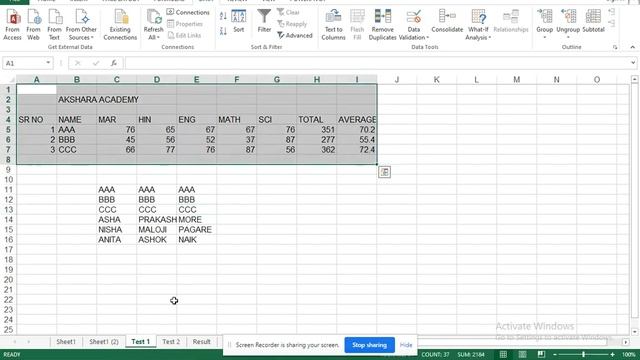The width and height of the screenshot is (640, 360).
Task: Click the Sort A to Z icon
Action: 223,16
